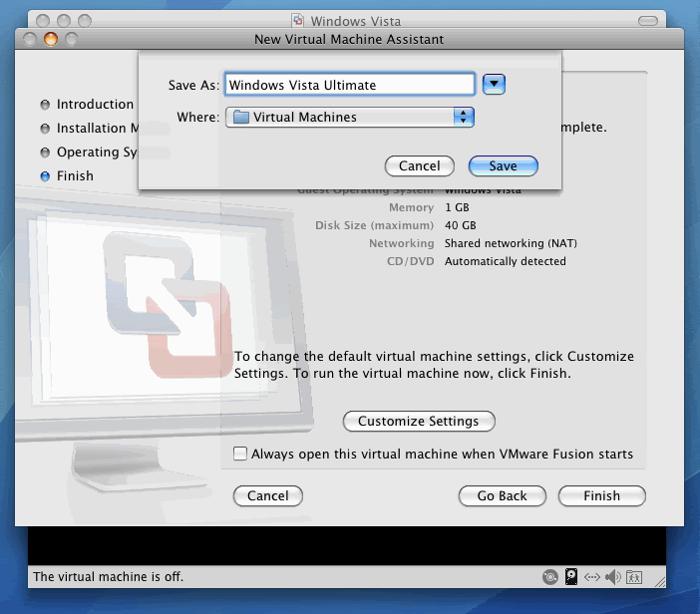The width and height of the screenshot is (700, 614).
Task: Click the '40 GB' disk size value
Action: pyautogui.click(x=461, y=225)
